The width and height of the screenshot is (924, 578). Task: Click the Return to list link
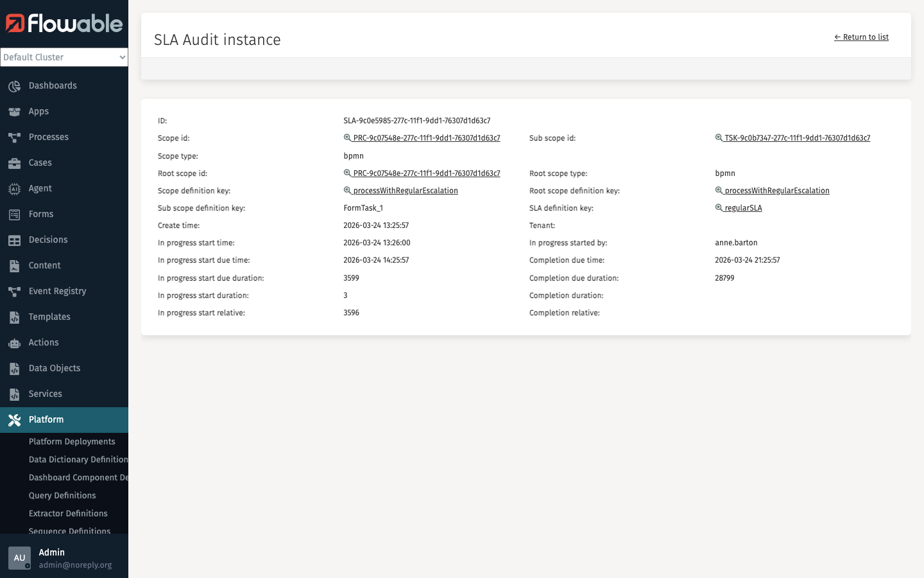coord(861,37)
